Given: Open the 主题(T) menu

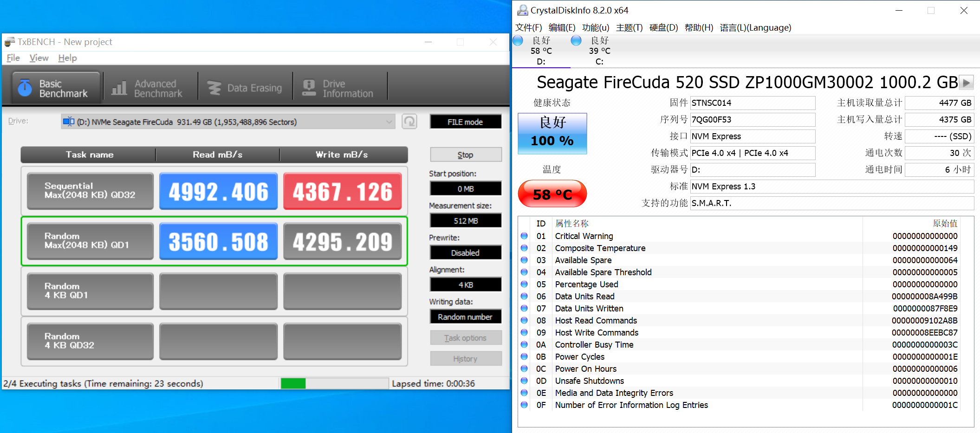Looking at the screenshot, I should 629,28.
